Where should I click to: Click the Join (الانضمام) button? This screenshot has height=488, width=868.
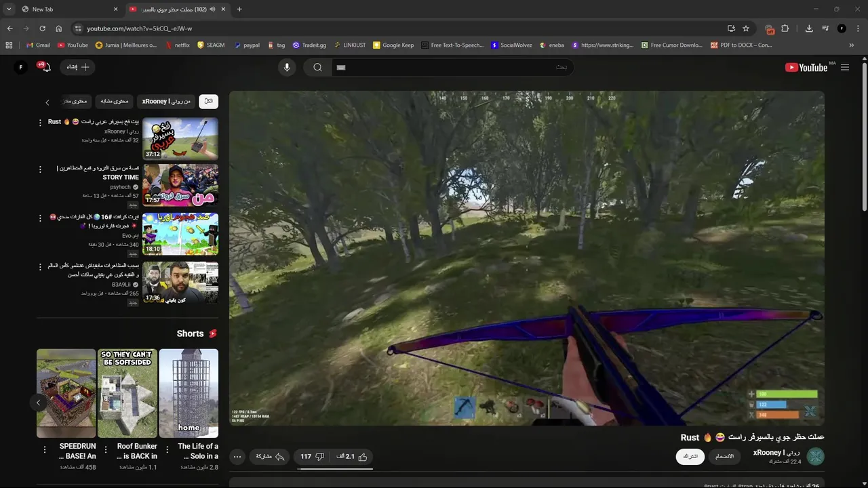(725, 457)
